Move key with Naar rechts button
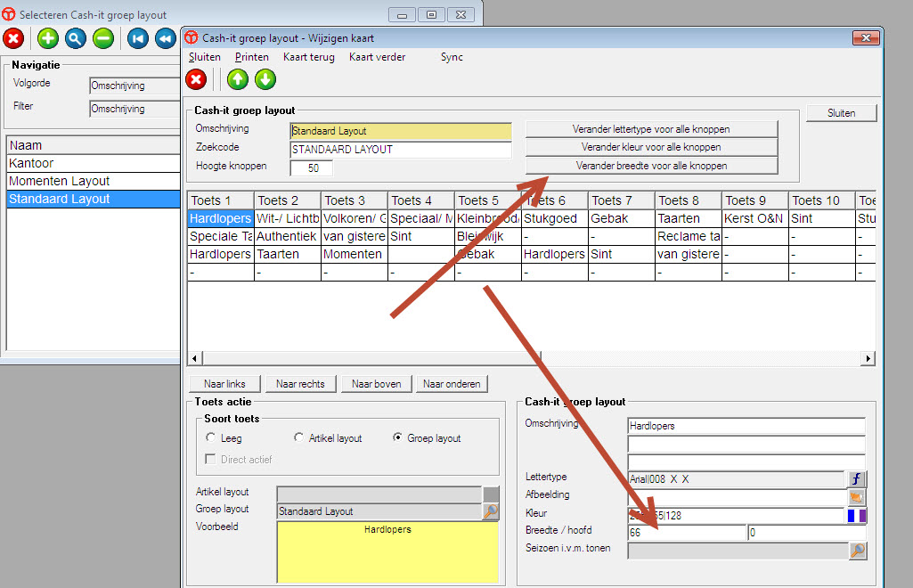Screen dimensions: 913x588 [300, 384]
